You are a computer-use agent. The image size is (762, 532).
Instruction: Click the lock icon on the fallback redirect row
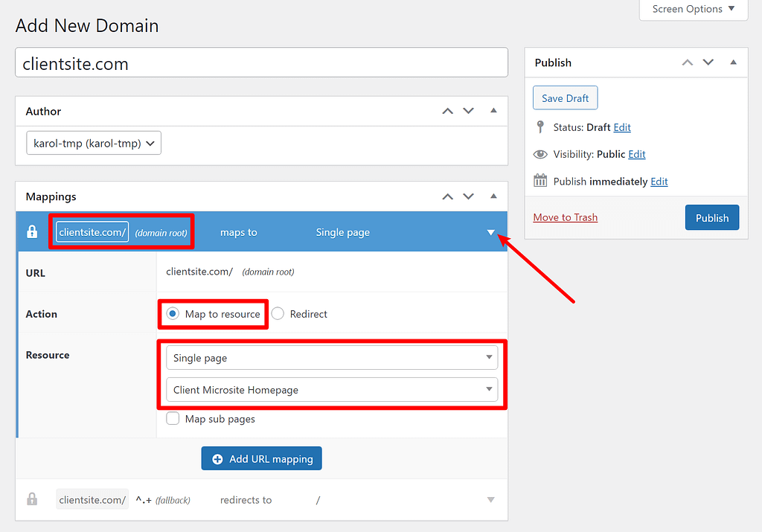(x=32, y=499)
